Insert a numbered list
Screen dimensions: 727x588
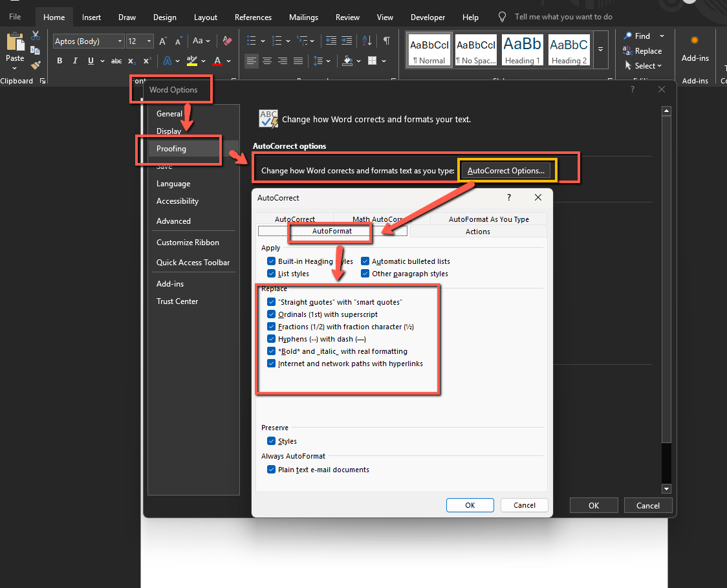tap(277, 41)
